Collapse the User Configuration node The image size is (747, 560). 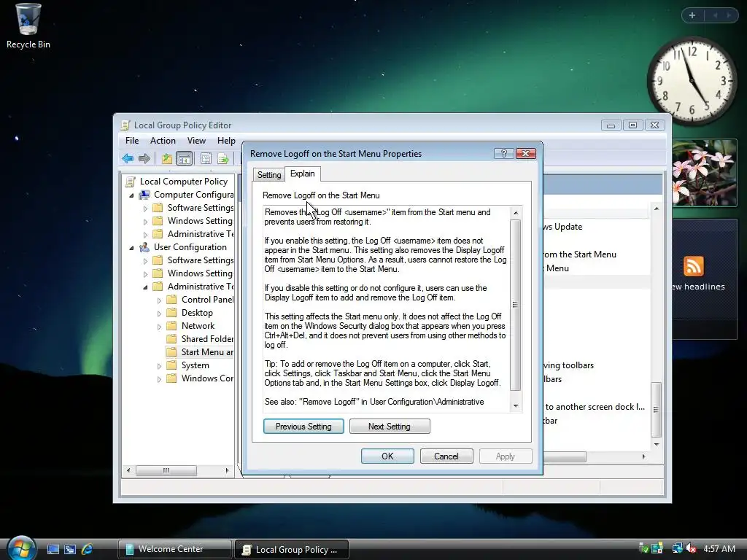tap(131, 248)
